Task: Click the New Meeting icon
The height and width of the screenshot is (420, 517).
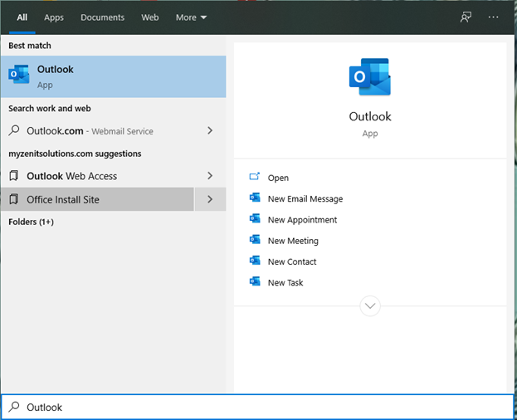Action: tap(255, 240)
